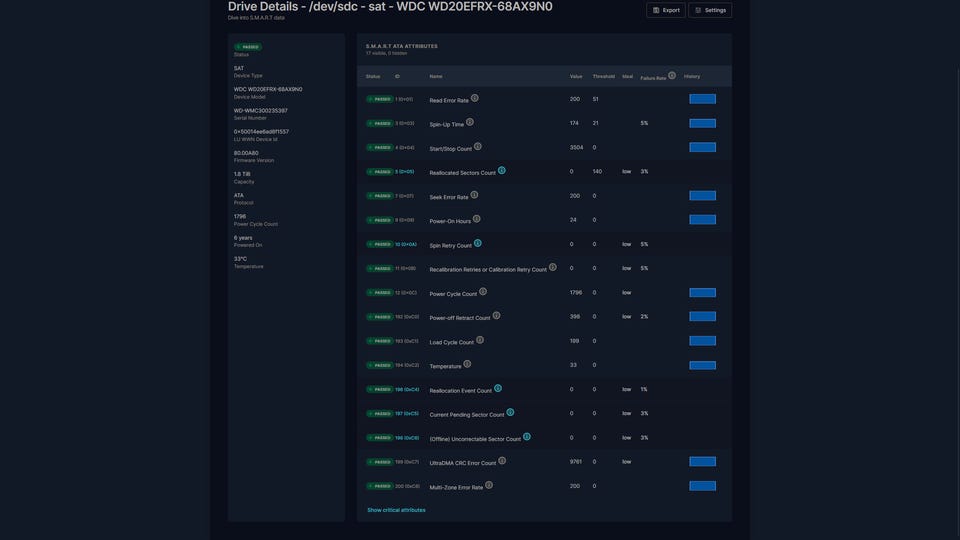Image resolution: width=960 pixels, height=540 pixels.
Task: Click history chart for Power-On Hours
Action: coord(702,219)
